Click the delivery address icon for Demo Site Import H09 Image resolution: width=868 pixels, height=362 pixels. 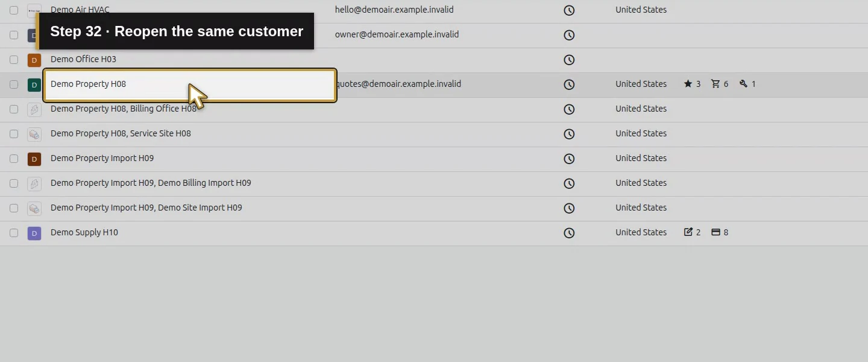(34, 208)
